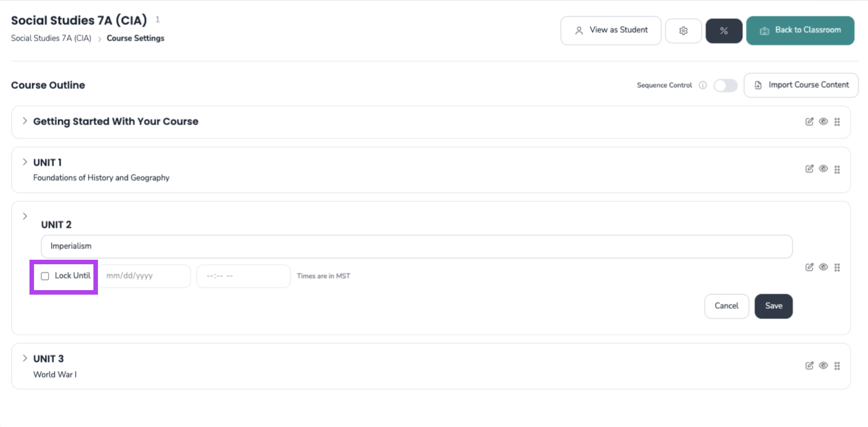This screenshot has width=868, height=427.
Task: Toggle the Sequence Control switch
Action: [725, 85]
